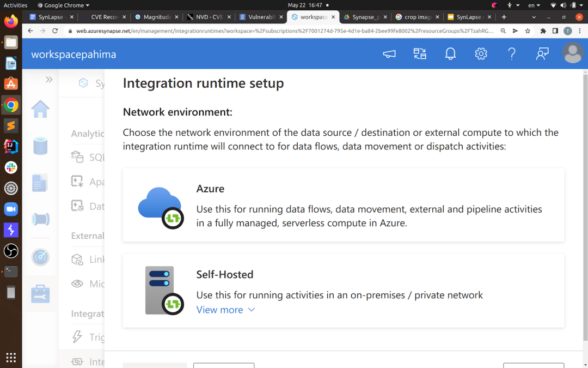Switch to the Vulnerabil browser tab
Viewport: 588px width, 368px height.
click(262, 17)
